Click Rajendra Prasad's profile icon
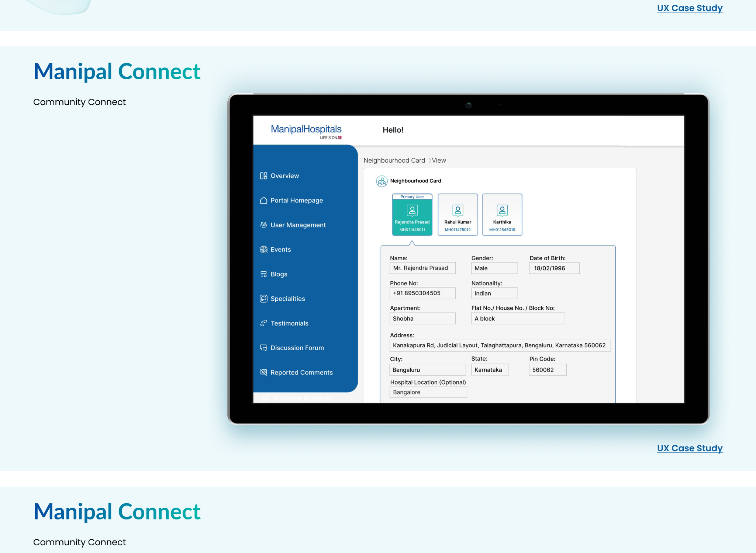The width and height of the screenshot is (756, 553). (x=412, y=211)
